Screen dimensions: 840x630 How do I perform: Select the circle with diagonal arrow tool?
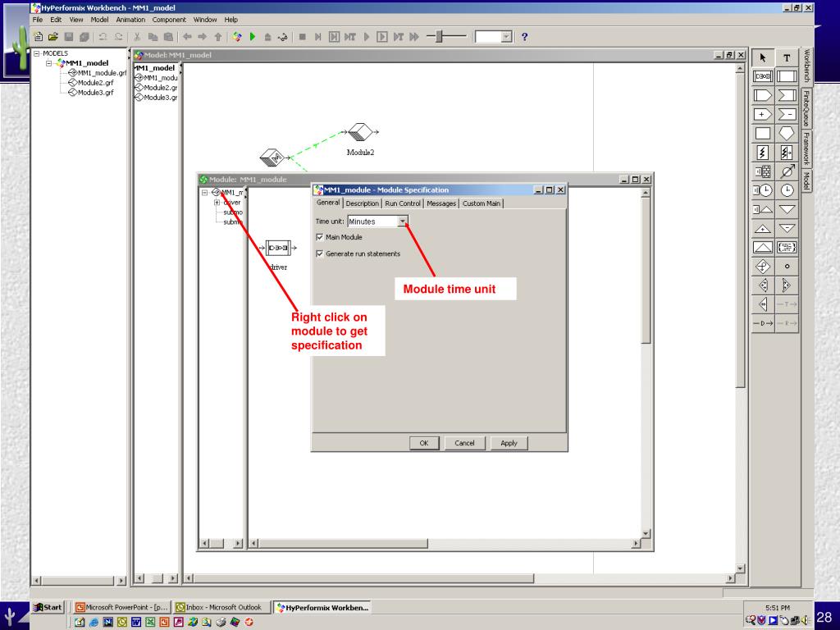pos(787,171)
